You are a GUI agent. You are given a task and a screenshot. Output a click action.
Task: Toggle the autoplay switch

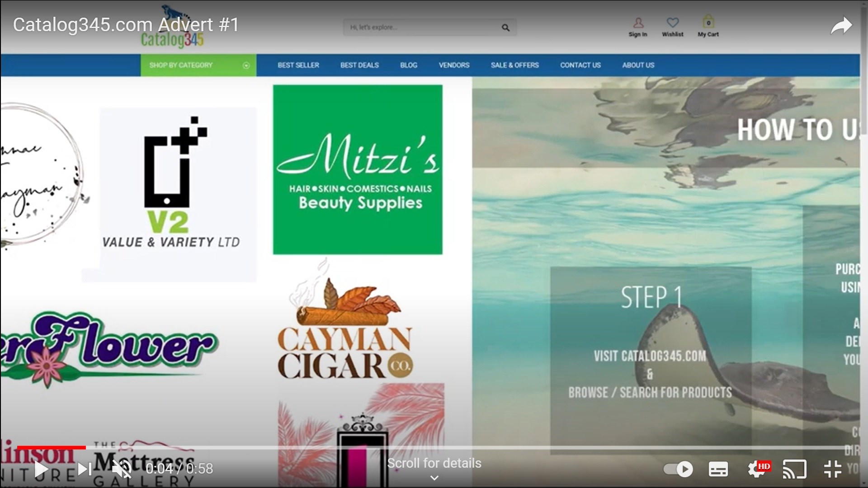click(x=678, y=469)
